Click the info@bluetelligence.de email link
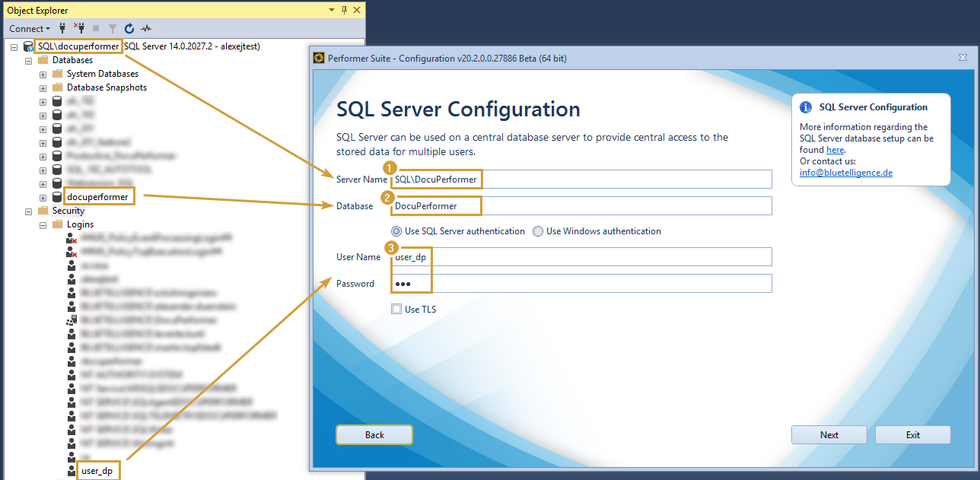Viewport: 980px width, 480px height. point(846,172)
